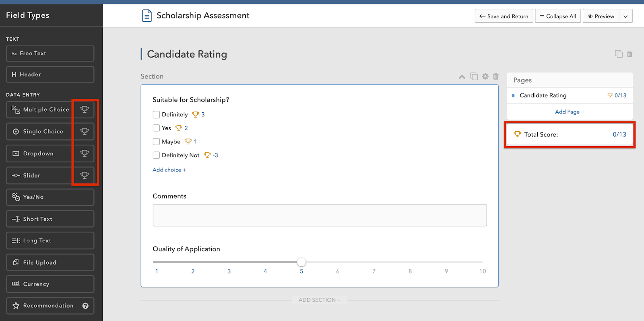
Task: Open the Recommendation help question mark
Action: pyautogui.click(x=85, y=306)
